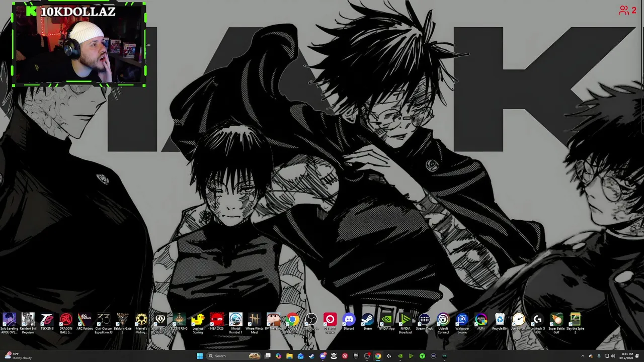Select Wallpaper Engine desktop icon
Image resolution: width=644 pixels, height=362 pixels.
tap(462, 323)
